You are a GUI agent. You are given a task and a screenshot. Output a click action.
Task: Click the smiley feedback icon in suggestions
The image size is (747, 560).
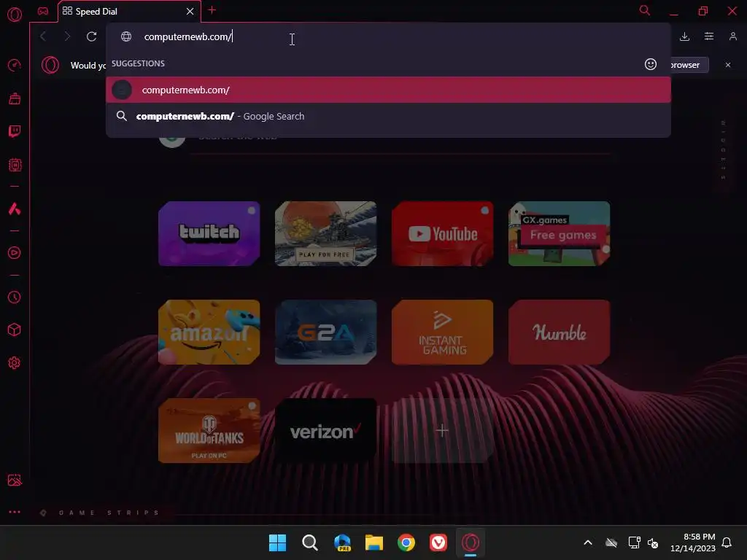click(x=651, y=64)
